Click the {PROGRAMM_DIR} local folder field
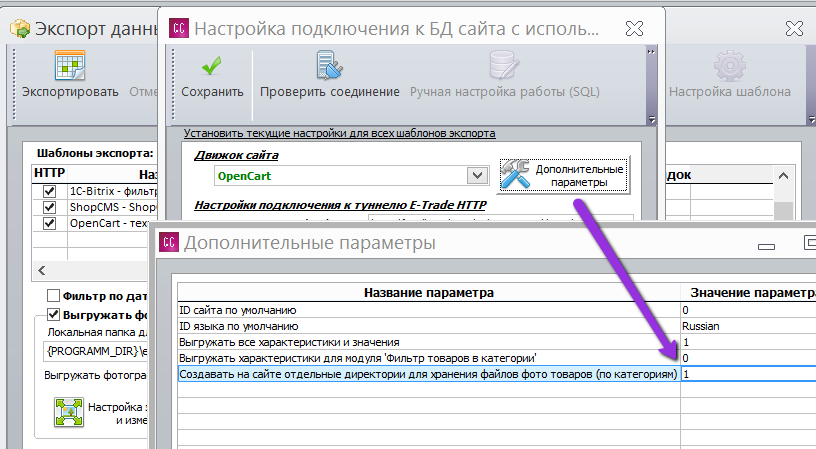Viewport: 816px width, 449px height. 96,351
